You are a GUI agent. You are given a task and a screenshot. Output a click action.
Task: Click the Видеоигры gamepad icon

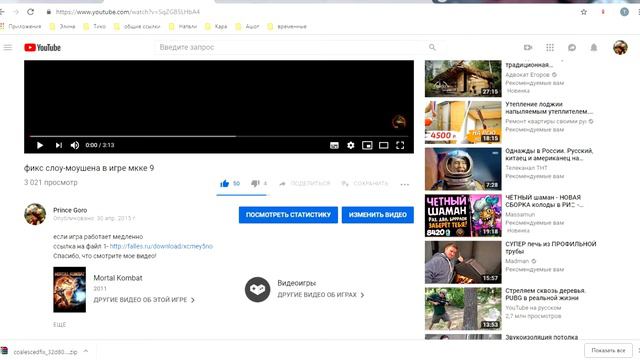(x=258, y=289)
